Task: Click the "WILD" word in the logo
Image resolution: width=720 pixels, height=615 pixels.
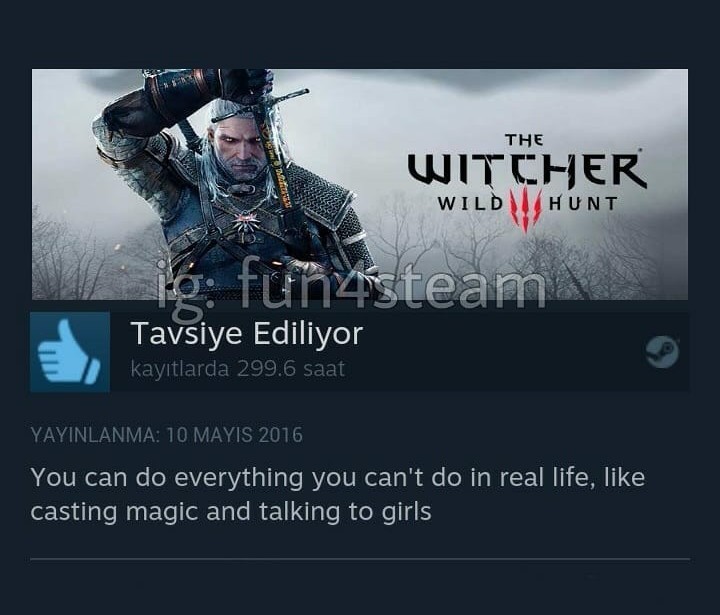Action: click(469, 203)
